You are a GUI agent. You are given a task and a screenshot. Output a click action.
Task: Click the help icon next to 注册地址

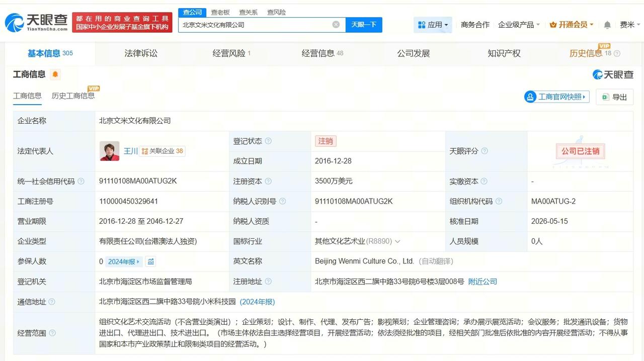coord(268,282)
